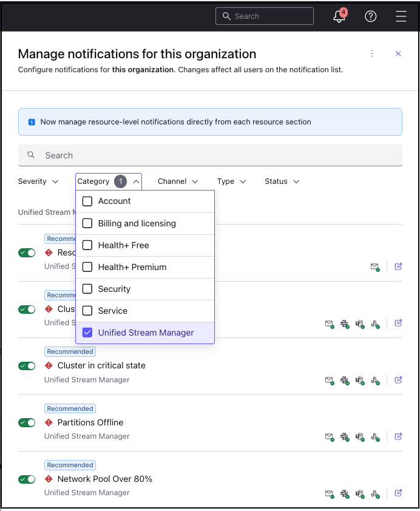Viewport: 420px width, 511px height.
Task: Click the Category filter count badge
Action: [x=120, y=181]
